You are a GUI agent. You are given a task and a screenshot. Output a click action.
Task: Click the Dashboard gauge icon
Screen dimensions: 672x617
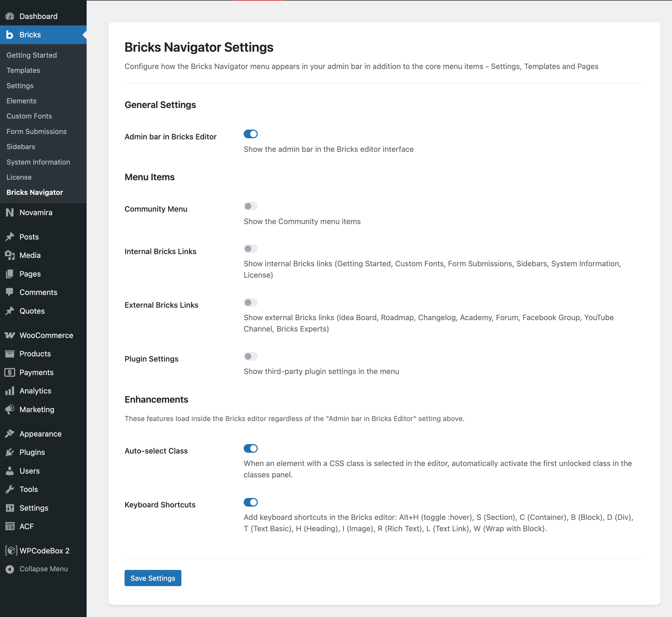click(x=10, y=16)
